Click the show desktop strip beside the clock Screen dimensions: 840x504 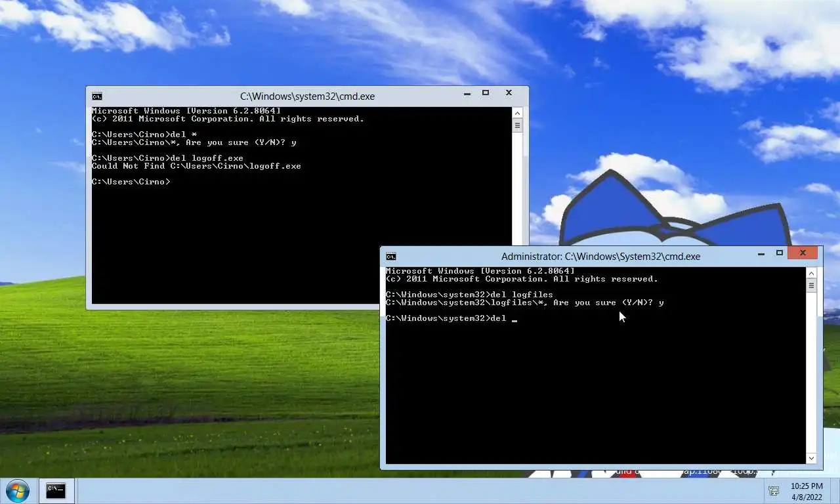point(835,491)
